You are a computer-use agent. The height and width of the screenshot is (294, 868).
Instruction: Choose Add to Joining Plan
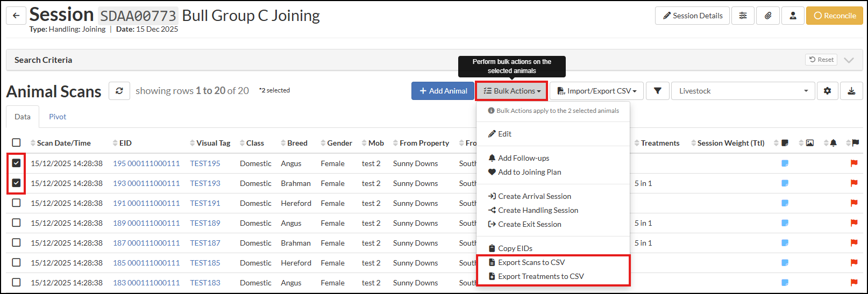(x=553, y=172)
